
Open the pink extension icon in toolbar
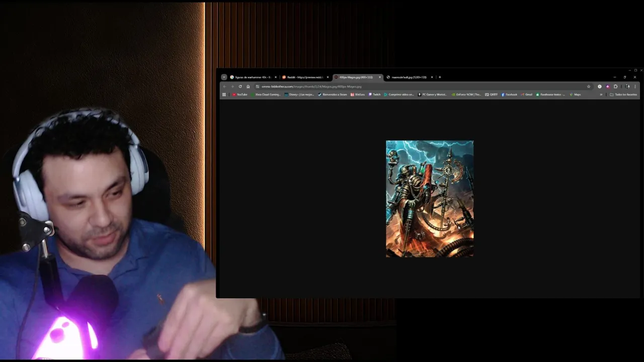click(607, 86)
